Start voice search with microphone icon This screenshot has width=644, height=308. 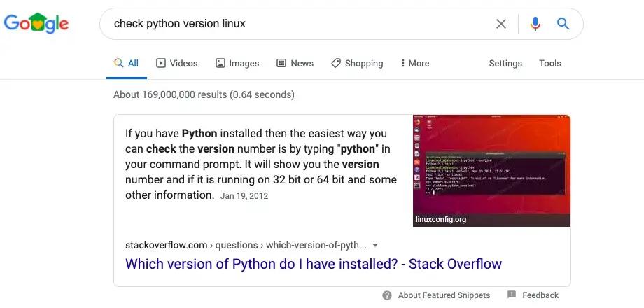pyautogui.click(x=535, y=24)
